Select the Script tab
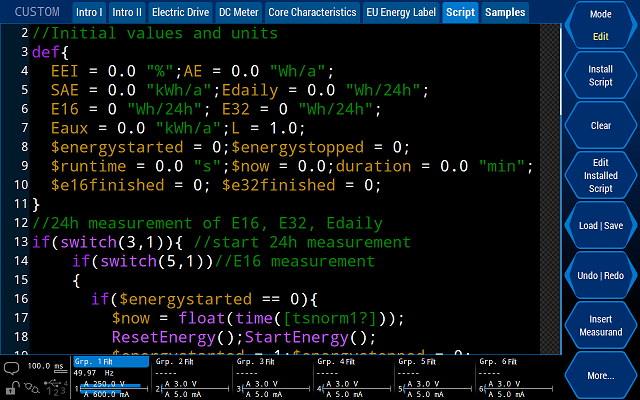 [460, 12]
